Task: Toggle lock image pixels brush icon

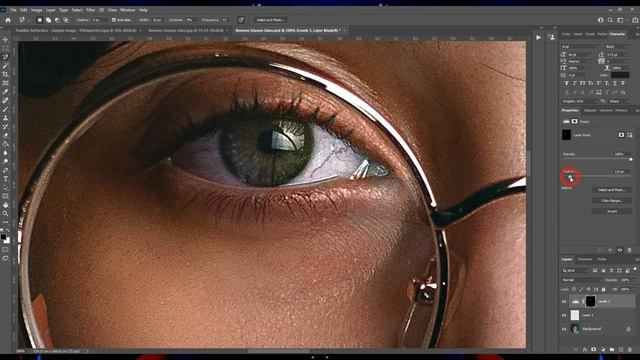Action: click(x=581, y=289)
